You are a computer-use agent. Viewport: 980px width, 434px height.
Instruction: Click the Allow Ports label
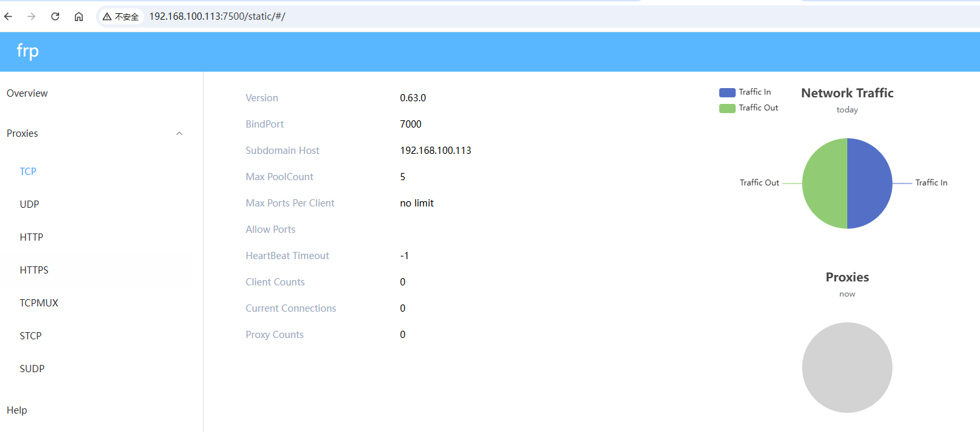pos(271,229)
